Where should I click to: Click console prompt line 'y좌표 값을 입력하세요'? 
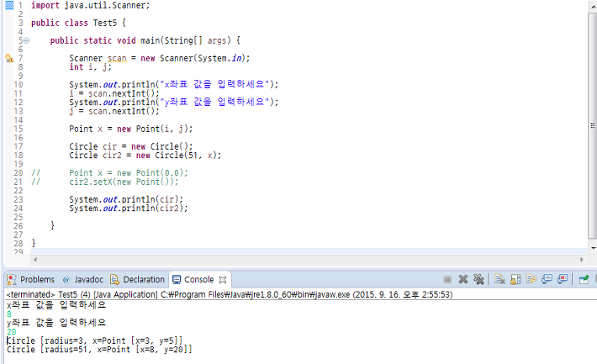pos(56,323)
